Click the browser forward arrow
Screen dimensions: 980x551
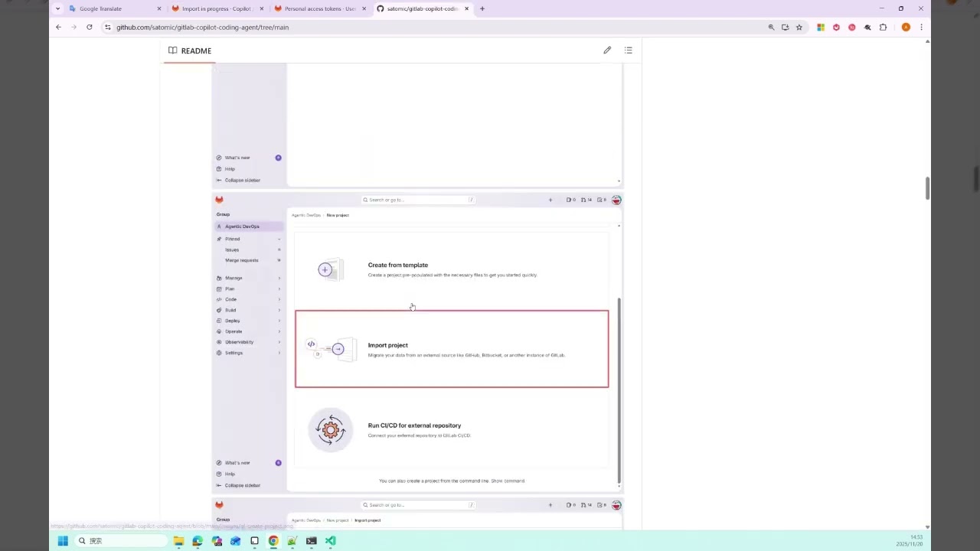point(73,27)
